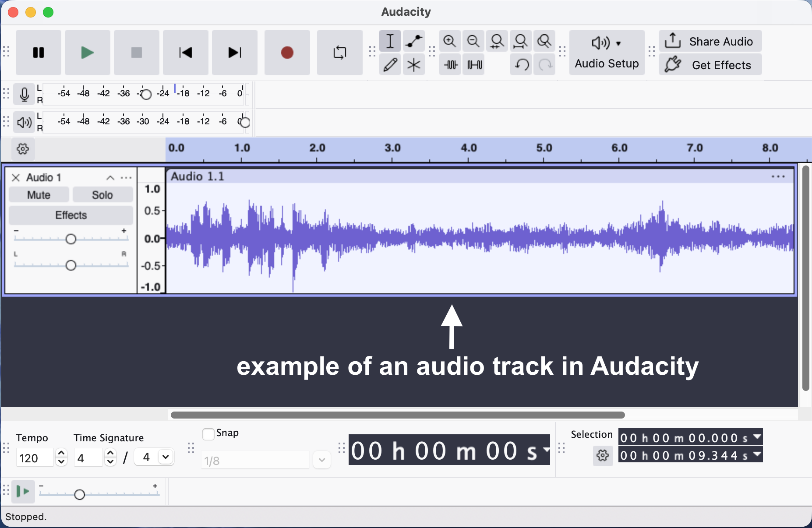
Task: Increase time signature numerator stepper
Action: (x=111, y=454)
